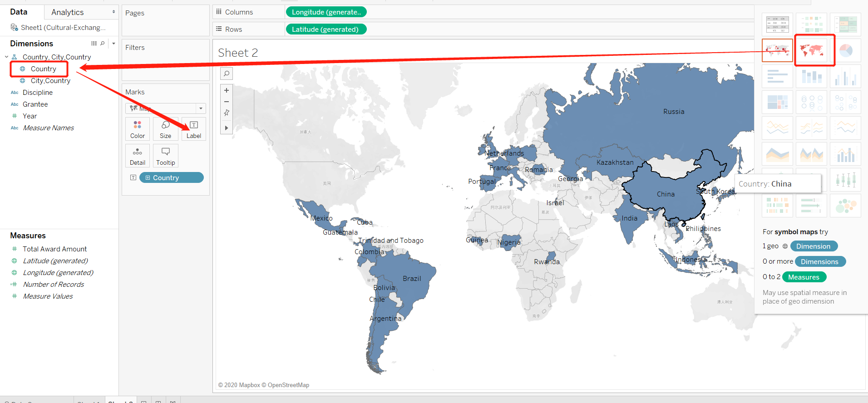
Task: Choose the filled map chart type
Action: click(x=812, y=50)
